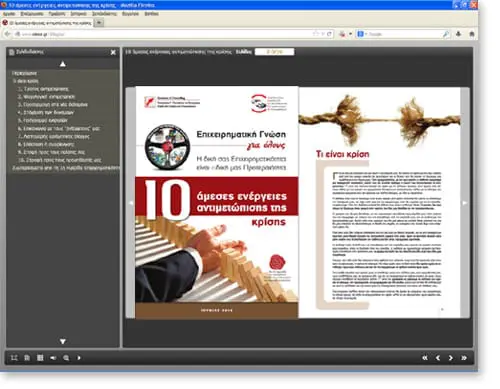
Task: Jump to last page with double-right arrows
Action: point(464,358)
